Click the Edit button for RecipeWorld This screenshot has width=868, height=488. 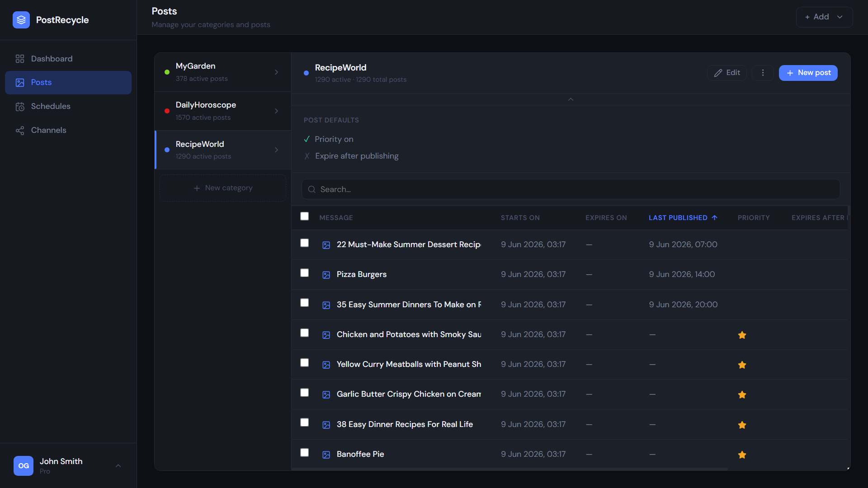pos(727,73)
